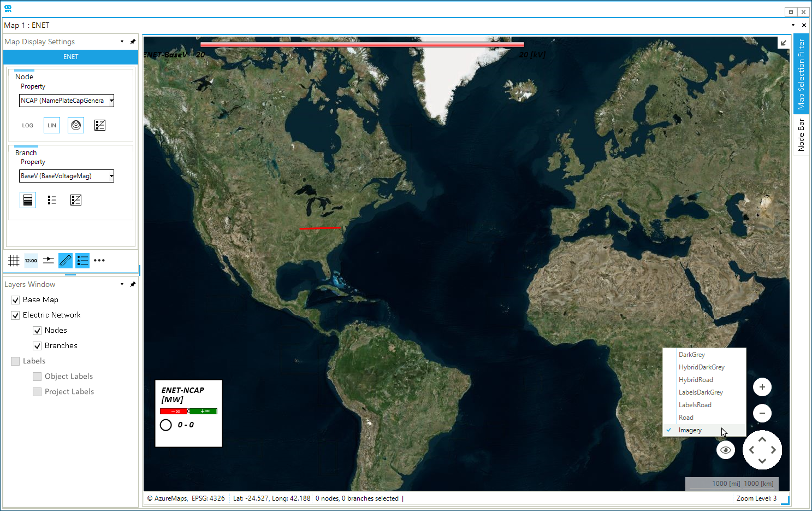Open Map Display Settings panel dropdown arrow
This screenshot has width=812, height=511.
click(122, 42)
